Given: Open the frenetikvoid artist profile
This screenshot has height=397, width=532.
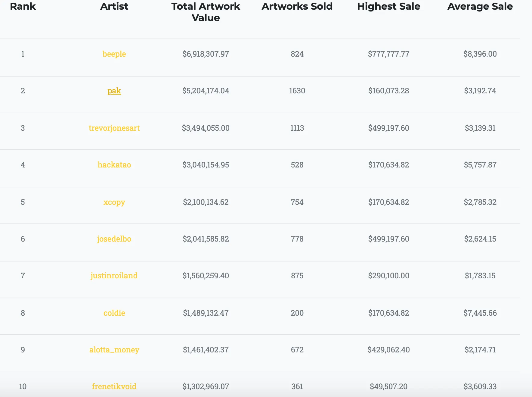Looking at the screenshot, I should 114,386.
